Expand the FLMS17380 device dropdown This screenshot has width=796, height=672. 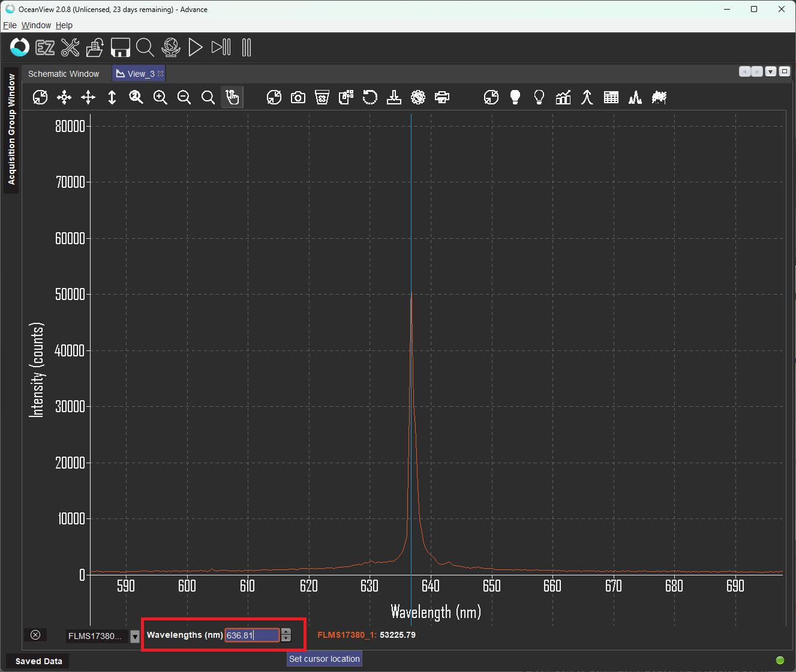pyautogui.click(x=135, y=636)
